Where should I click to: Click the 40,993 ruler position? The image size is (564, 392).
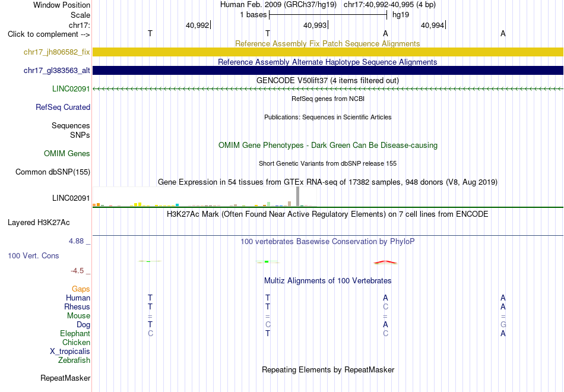(315, 25)
